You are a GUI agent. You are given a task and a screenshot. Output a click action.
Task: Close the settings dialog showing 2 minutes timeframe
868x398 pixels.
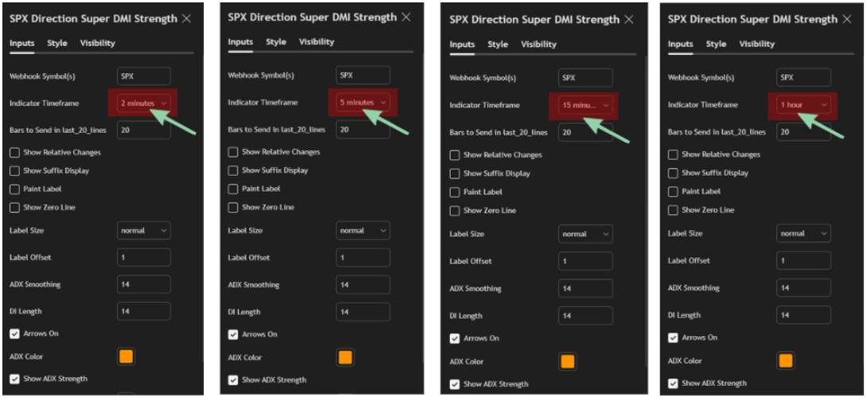[x=186, y=18]
